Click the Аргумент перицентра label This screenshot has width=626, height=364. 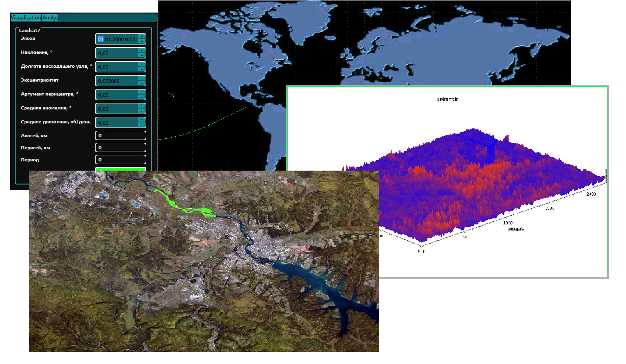pos(50,94)
